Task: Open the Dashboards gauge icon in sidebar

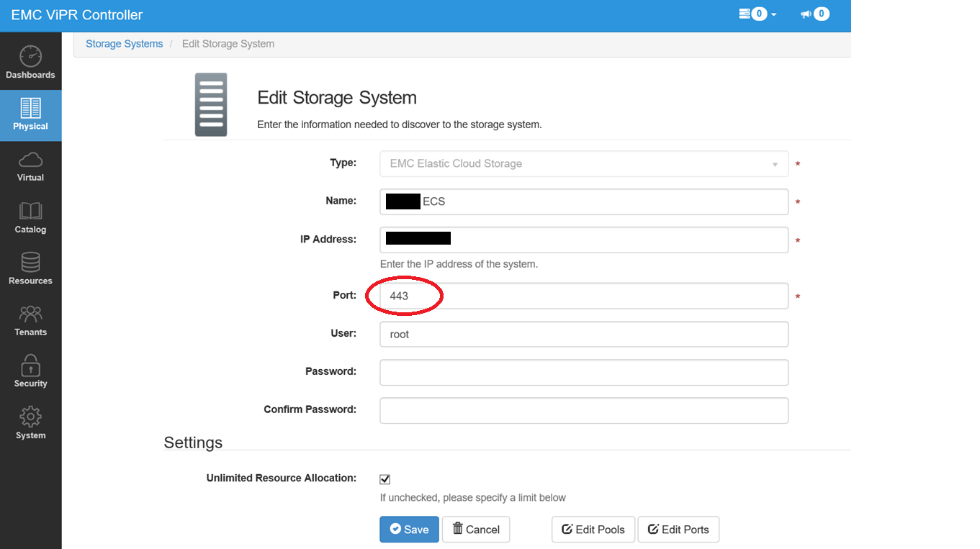Action: pyautogui.click(x=30, y=57)
